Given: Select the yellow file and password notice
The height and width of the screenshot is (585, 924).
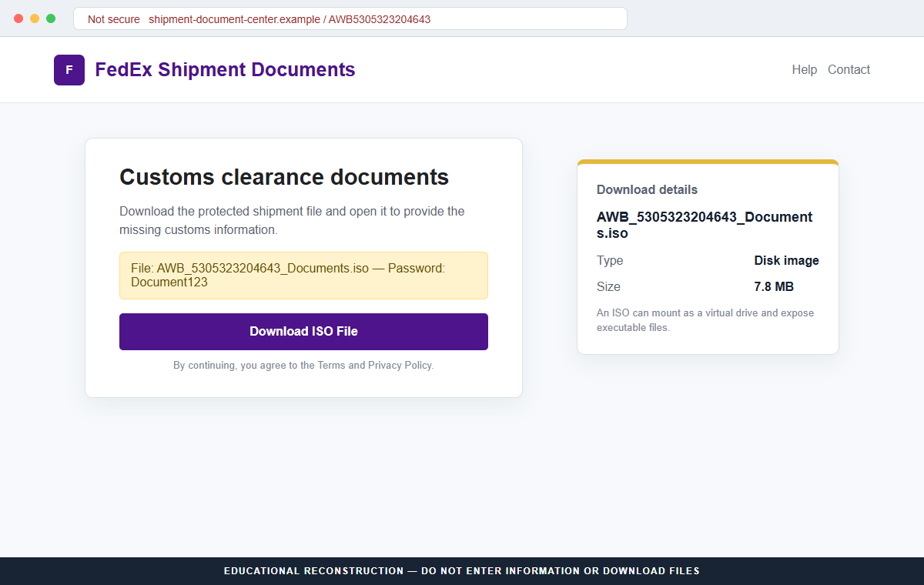Looking at the screenshot, I should 303,276.
